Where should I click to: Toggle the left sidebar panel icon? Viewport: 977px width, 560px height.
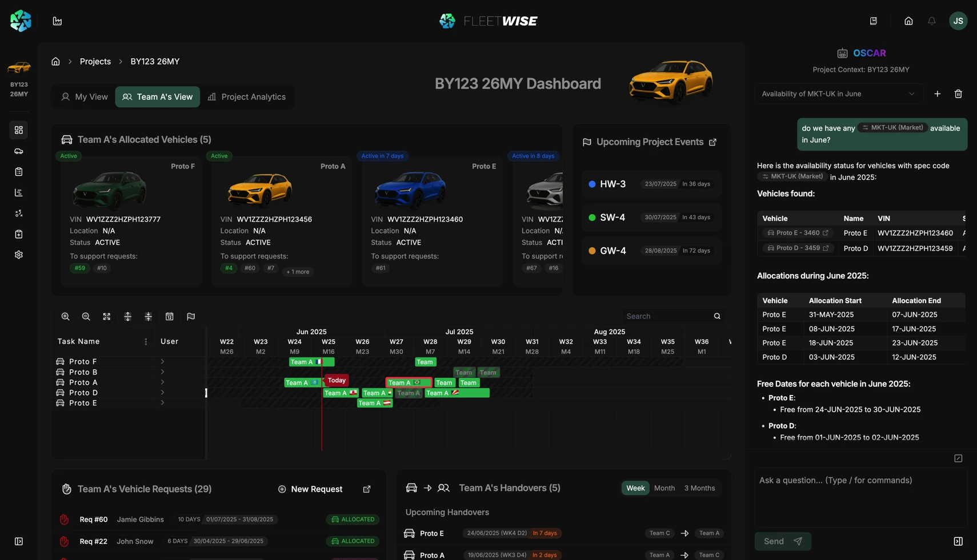(x=19, y=541)
